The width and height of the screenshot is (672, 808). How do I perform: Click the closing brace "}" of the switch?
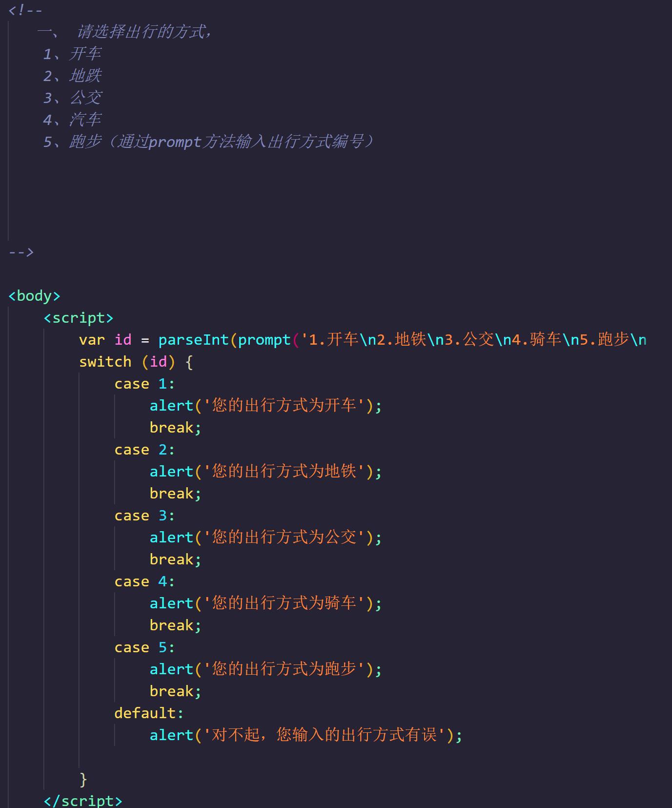click(83, 779)
